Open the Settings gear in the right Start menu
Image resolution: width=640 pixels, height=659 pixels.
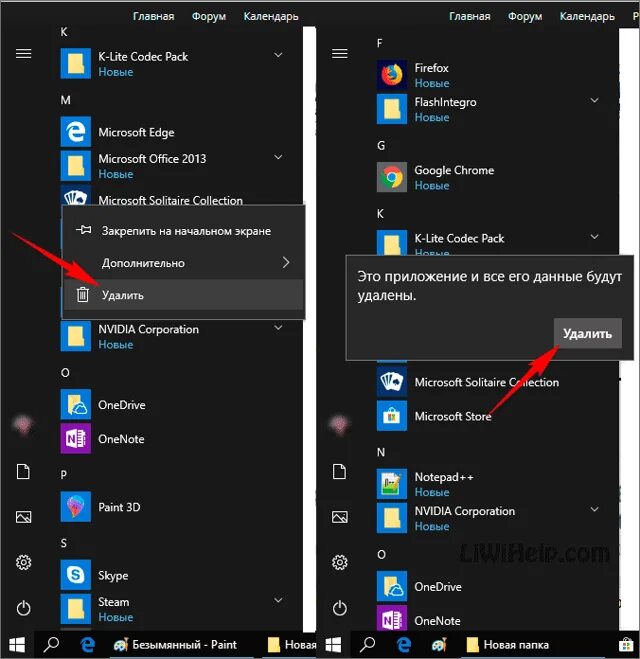click(340, 562)
